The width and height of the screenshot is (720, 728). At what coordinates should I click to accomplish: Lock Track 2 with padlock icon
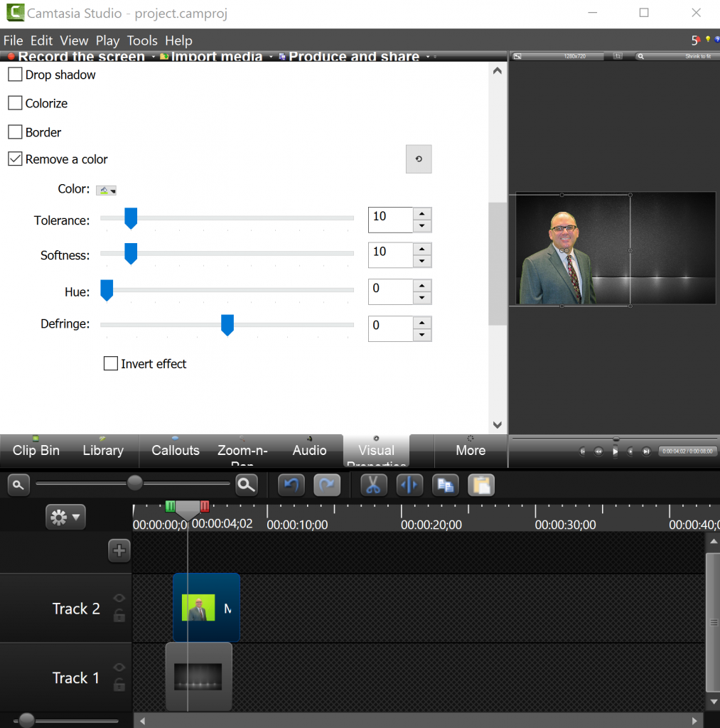[x=119, y=616]
